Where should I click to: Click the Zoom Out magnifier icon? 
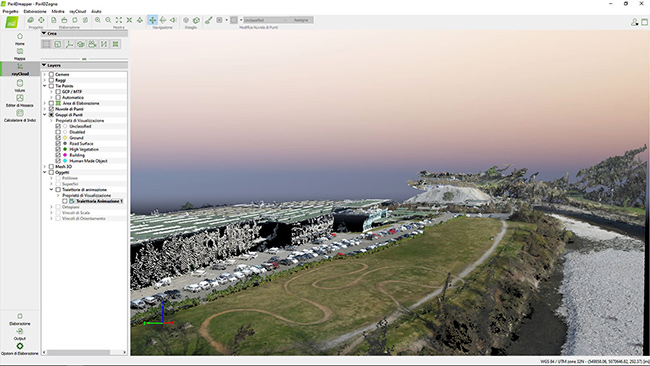[x=108, y=20]
